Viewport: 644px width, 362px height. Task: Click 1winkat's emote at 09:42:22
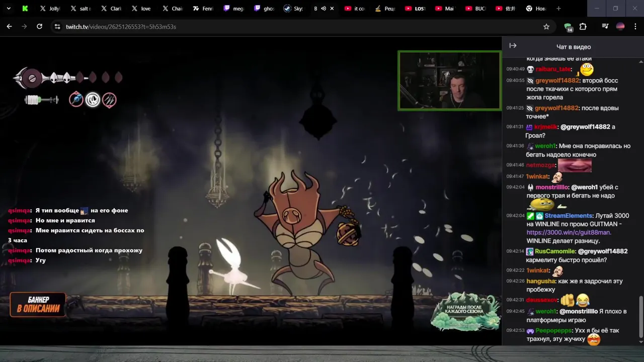[x=557, y=271]
